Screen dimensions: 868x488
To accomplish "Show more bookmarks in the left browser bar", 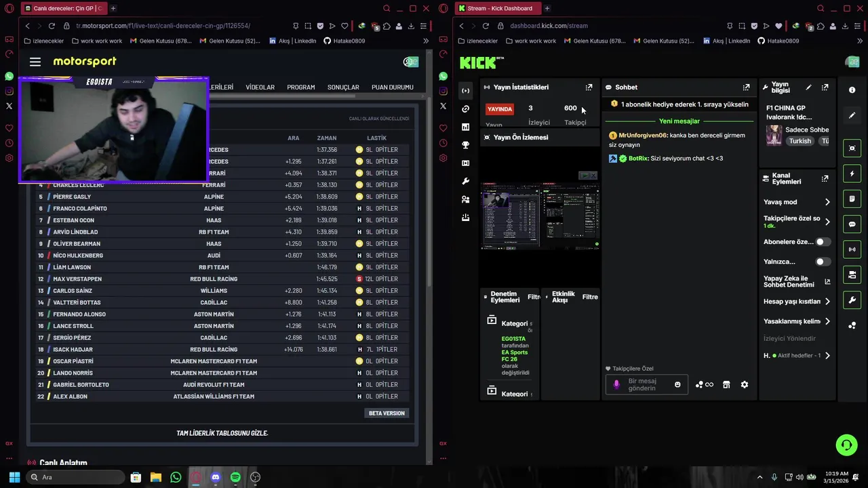I will click(426, 41).
